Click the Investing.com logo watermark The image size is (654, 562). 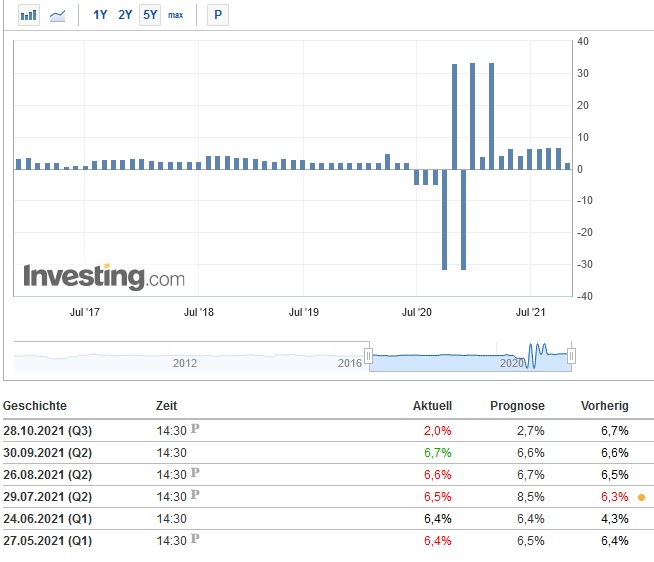tap(104, 277)
